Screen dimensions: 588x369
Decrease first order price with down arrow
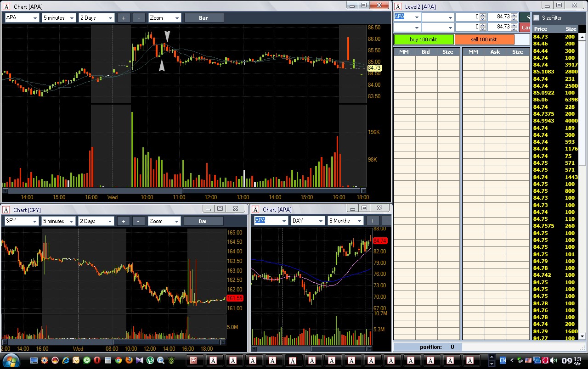(514, 19)
